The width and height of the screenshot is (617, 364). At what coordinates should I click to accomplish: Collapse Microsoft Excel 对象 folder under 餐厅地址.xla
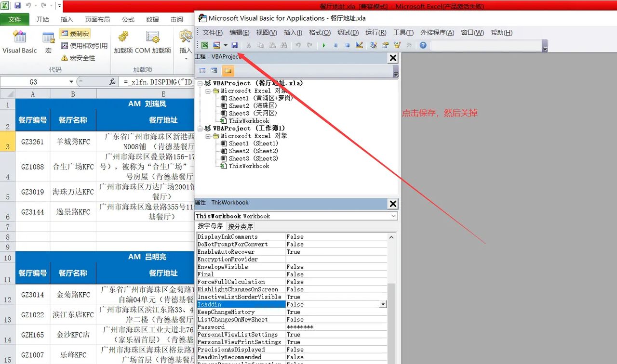pos(208,91)
